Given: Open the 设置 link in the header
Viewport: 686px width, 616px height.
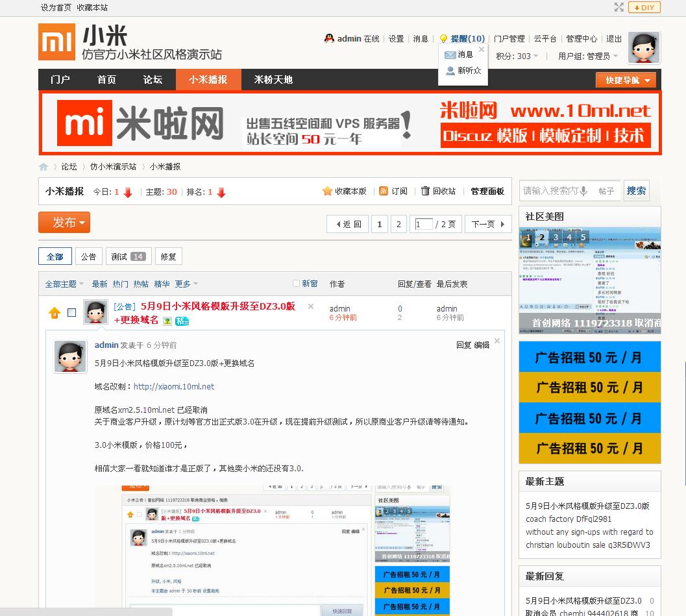Looking at the screenshot, I should [x=396, y=38].
